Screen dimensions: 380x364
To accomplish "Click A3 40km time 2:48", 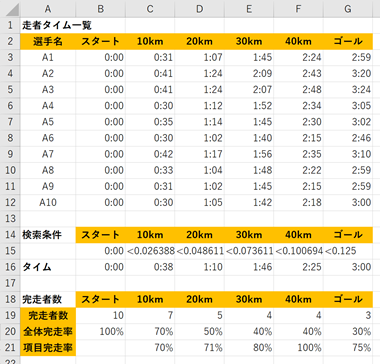I will coord(298,90).
